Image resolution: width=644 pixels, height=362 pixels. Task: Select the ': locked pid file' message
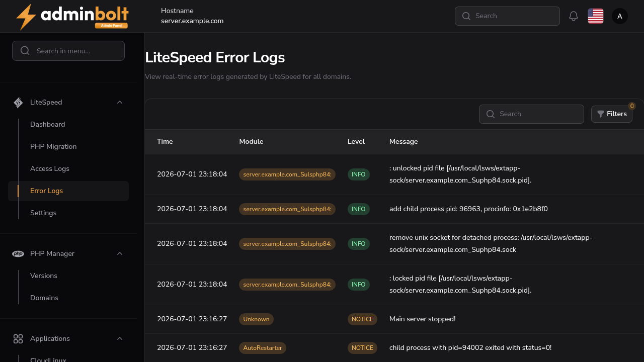click(x=460, y=285)
